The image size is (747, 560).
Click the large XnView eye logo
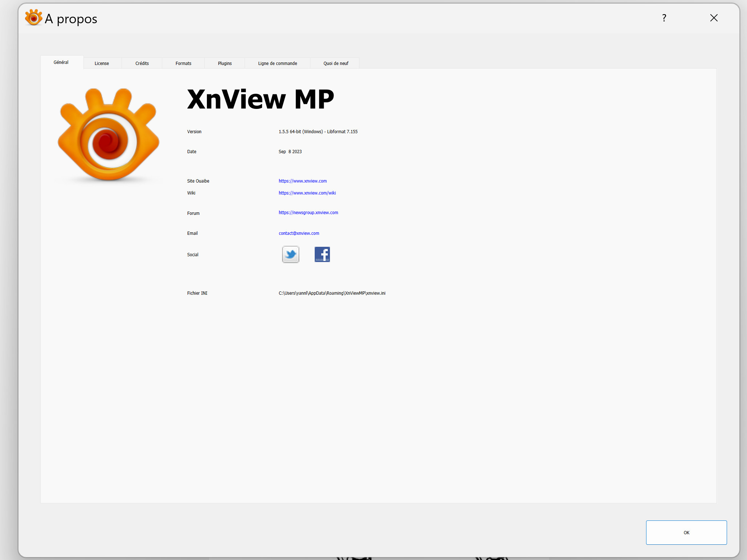tap(109, 135)
